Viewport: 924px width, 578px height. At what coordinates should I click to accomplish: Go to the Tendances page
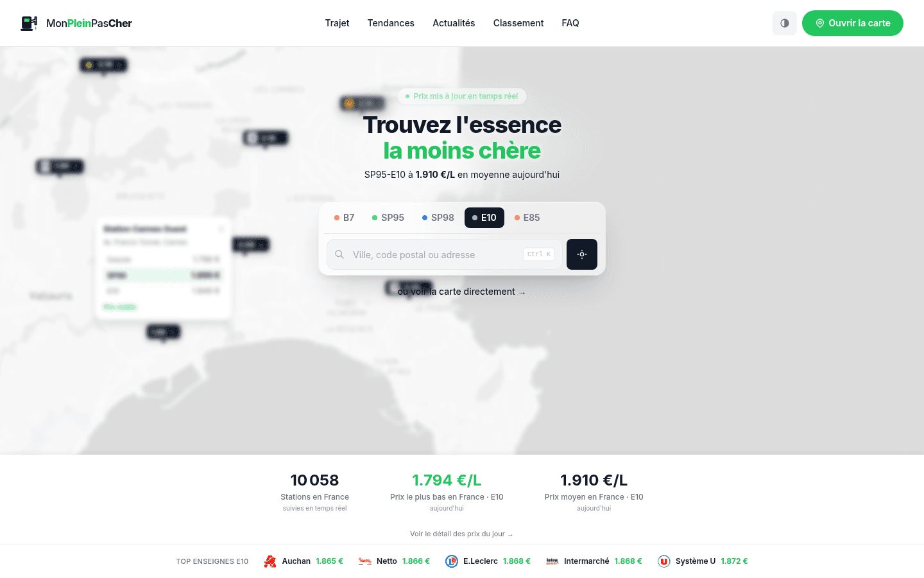click(391, 23)
